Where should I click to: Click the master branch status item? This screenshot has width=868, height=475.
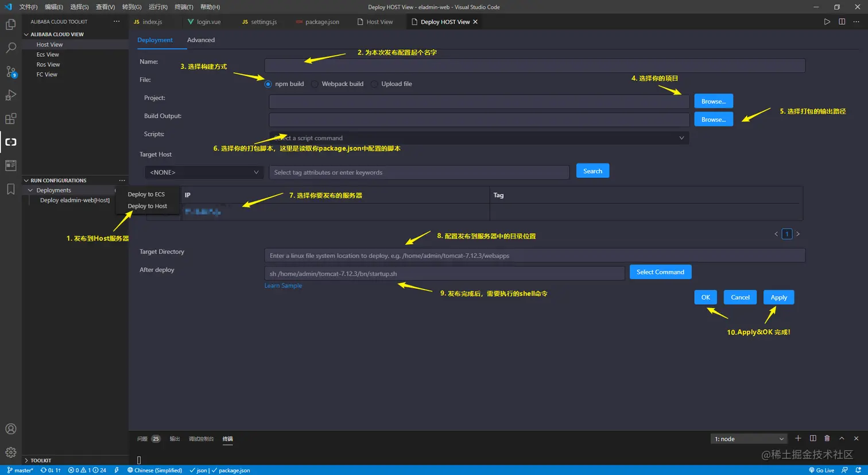pos(21,470)
